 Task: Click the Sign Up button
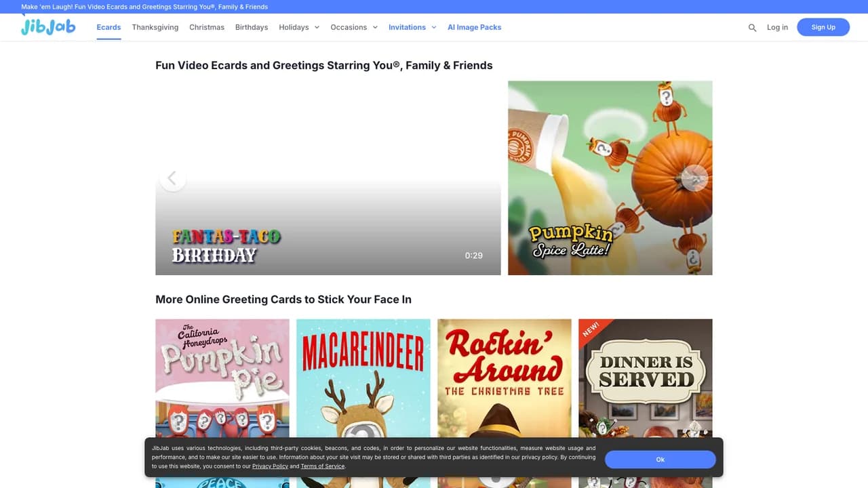[x=823, y=27]
